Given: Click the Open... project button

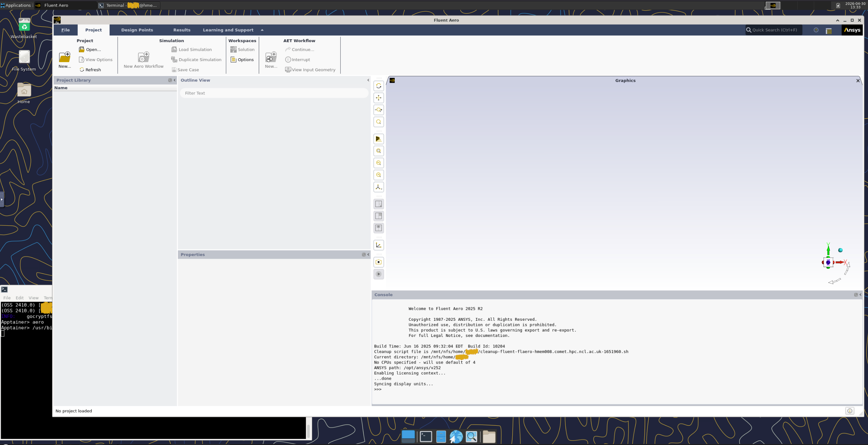Looking at the screenshot, I should (x=90, y=49).
